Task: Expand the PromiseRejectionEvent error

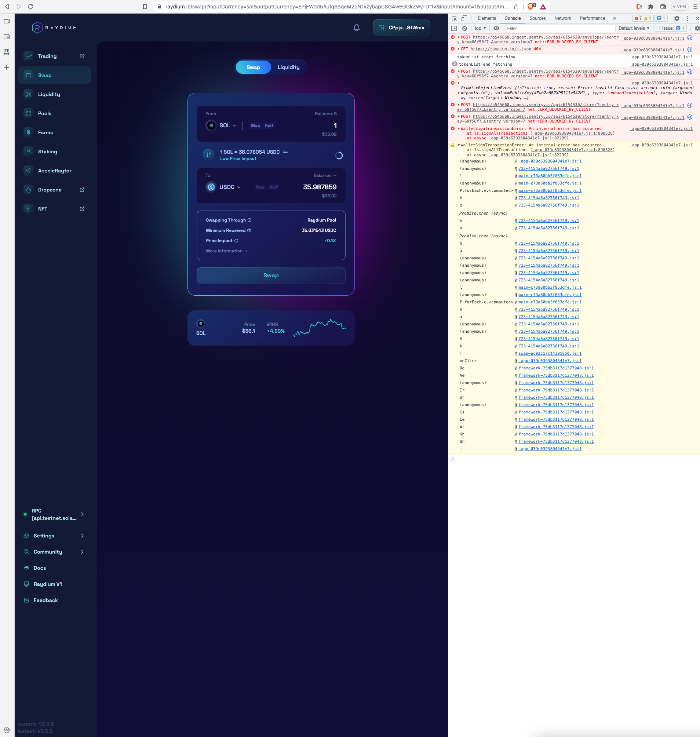Action: pos(459,83)
